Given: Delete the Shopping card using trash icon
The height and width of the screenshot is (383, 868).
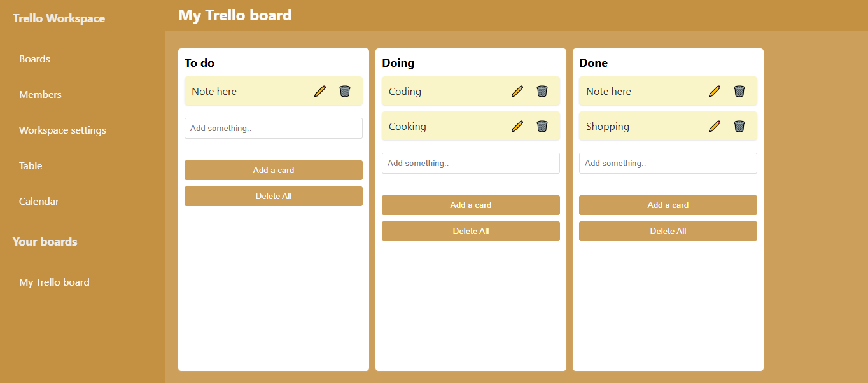Looking at the screenshot, I should (739, 126).
